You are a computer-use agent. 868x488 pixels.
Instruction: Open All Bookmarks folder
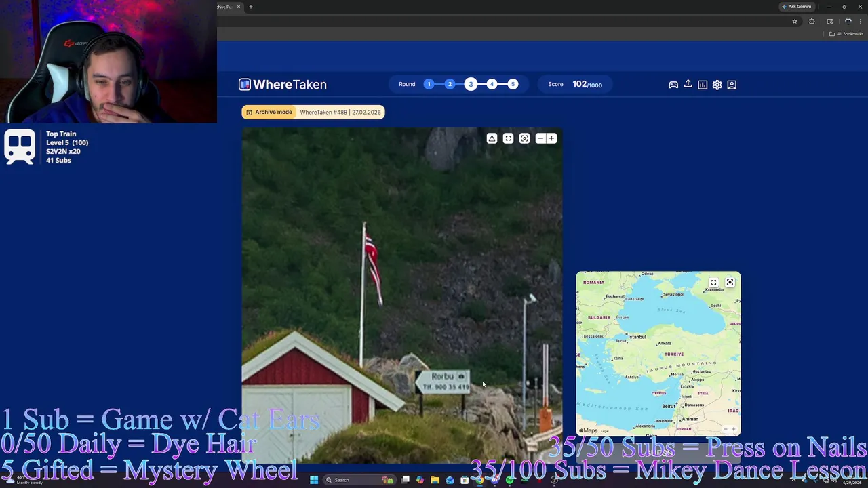pos(846,34)
